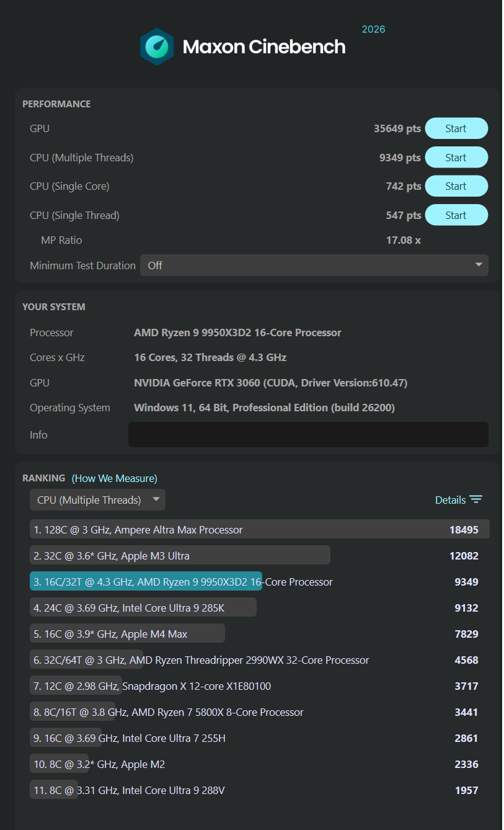Click the Details filter lines icon
The image size is (504, 830).
click(x=475, y=500)
